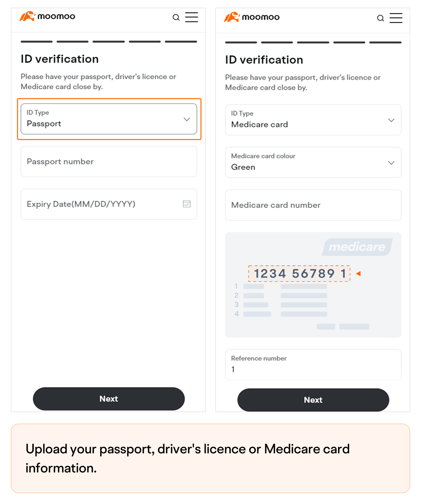
Task: Open the Medicare card colour dropdown
Action: [313, 163]
